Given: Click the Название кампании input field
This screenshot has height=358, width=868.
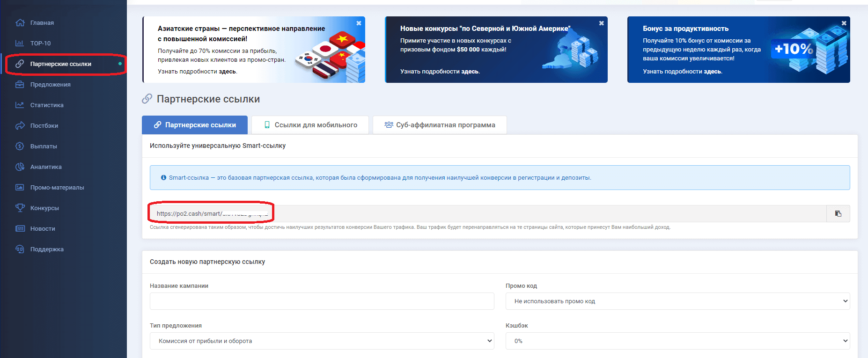Looking at the screenshot, I should click(x=322, y=301).
